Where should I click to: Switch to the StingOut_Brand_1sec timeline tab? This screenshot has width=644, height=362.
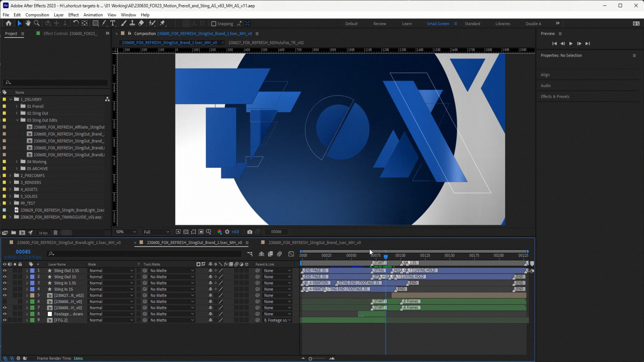pyautogui.click(x=314, y=242)
